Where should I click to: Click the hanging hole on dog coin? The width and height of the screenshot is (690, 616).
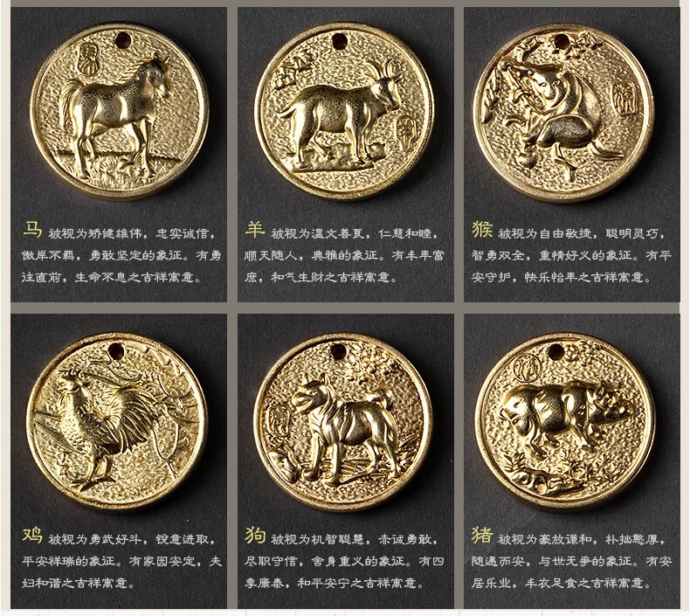click(x=338, y=351)
